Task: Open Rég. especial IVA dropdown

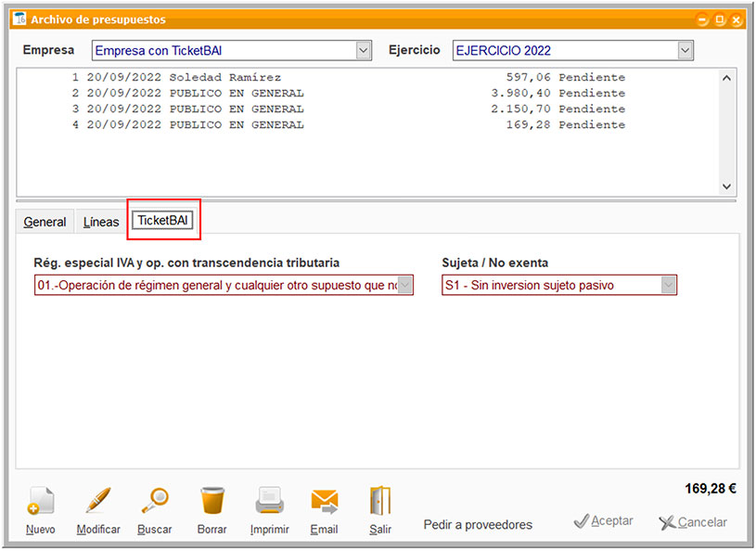Action: coord(404,286)
